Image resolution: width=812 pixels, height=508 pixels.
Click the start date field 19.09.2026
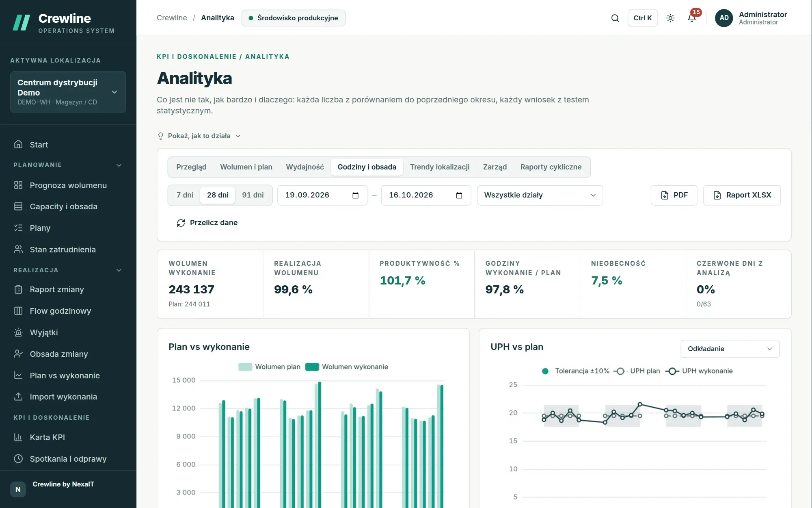tap(322, 195)
